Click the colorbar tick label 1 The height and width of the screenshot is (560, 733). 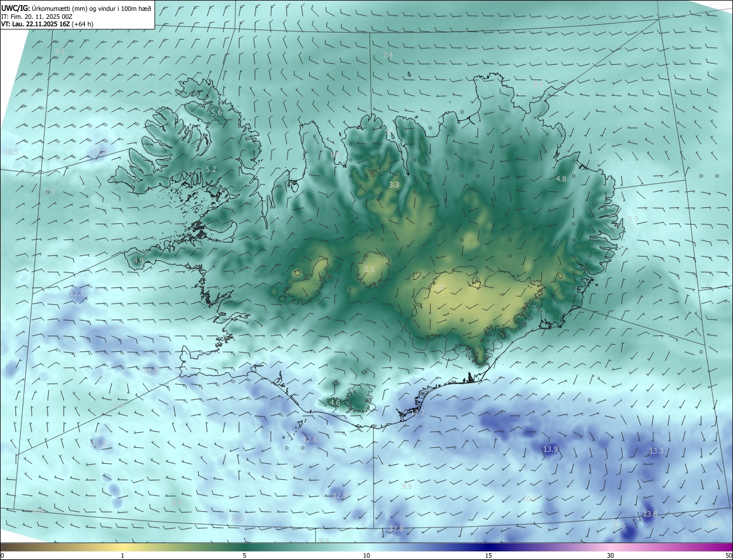click(123, 555)
